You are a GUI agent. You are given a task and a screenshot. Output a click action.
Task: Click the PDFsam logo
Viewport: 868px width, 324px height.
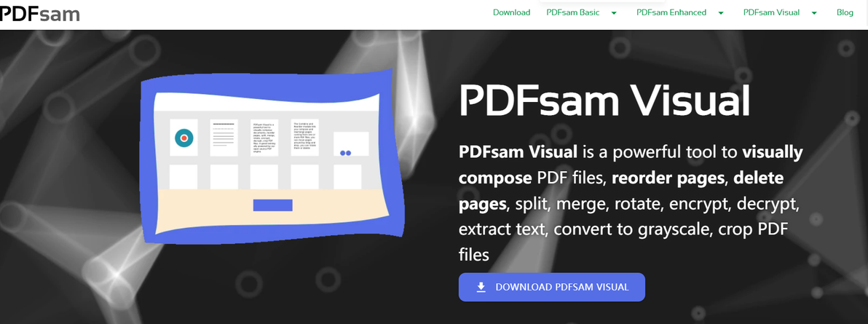pyautogui.click(x=40, y=13)
